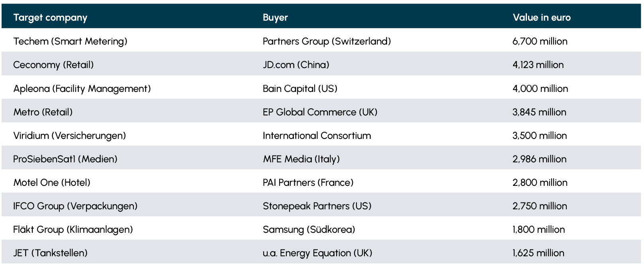This screenshot has height=265, width=644.
Task: Select the Ceconomy (Retail) cell
Action: pyautogui.click(x=53, y=65)
